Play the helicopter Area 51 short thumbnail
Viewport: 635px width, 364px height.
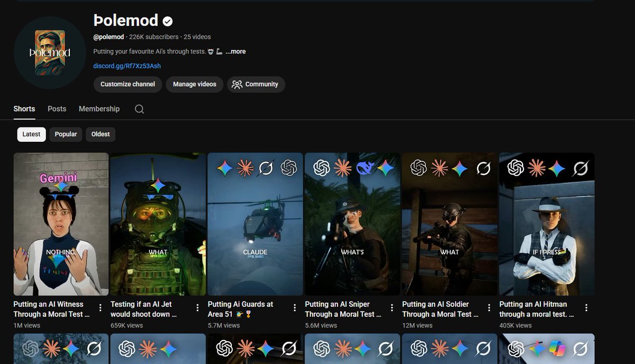[x=255, y=224]
